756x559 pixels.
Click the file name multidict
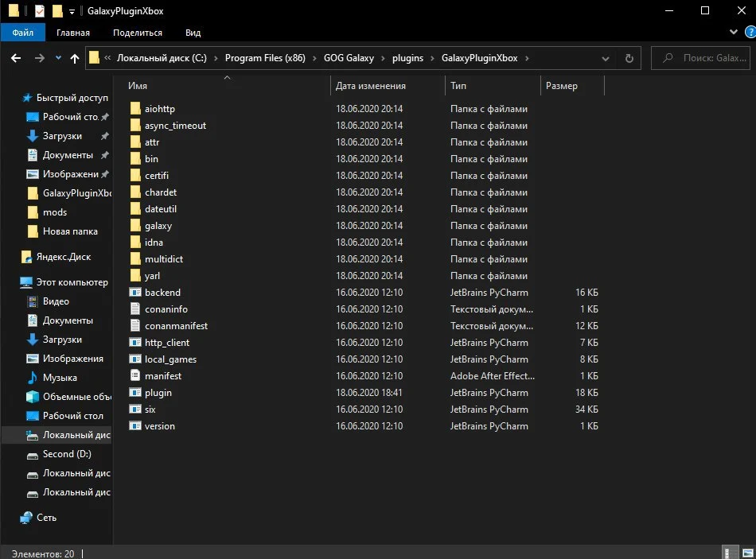tap(163, 258)
